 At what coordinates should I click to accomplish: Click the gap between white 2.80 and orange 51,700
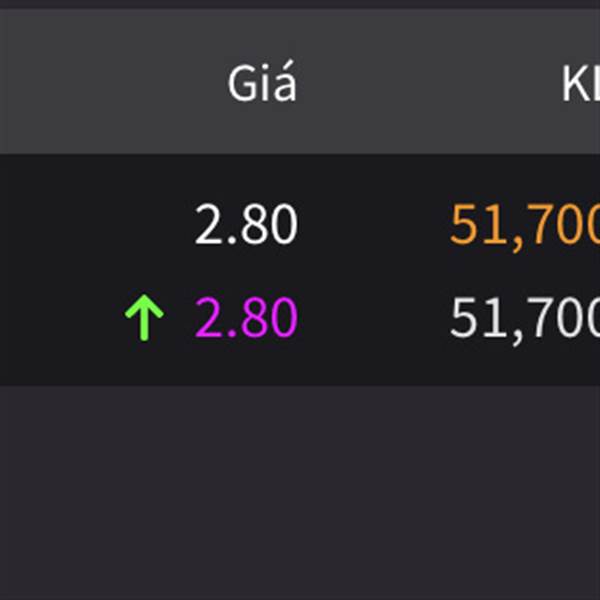[x=373, y=224]
